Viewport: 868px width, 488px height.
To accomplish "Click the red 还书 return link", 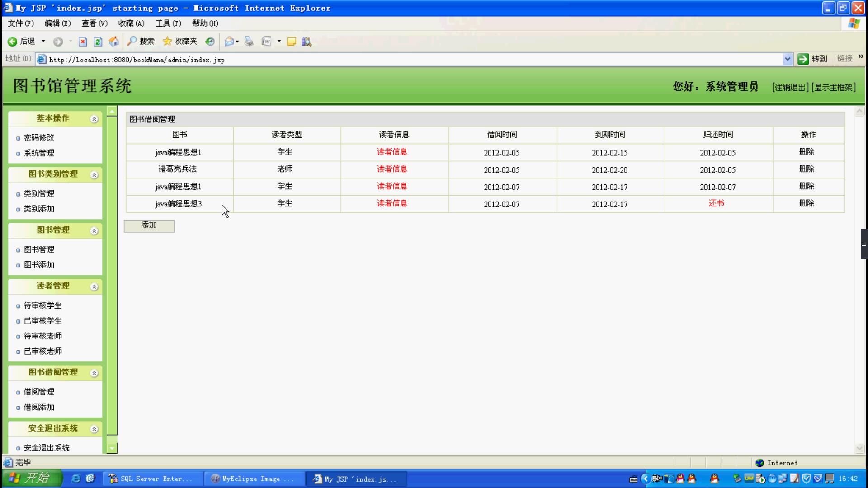I will [x=717, y=203].
